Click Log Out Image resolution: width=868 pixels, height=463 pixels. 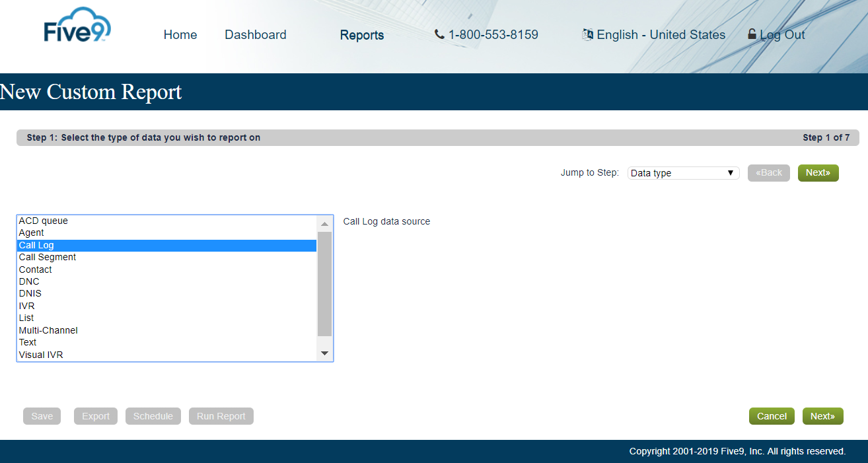(x=781, y=34)
